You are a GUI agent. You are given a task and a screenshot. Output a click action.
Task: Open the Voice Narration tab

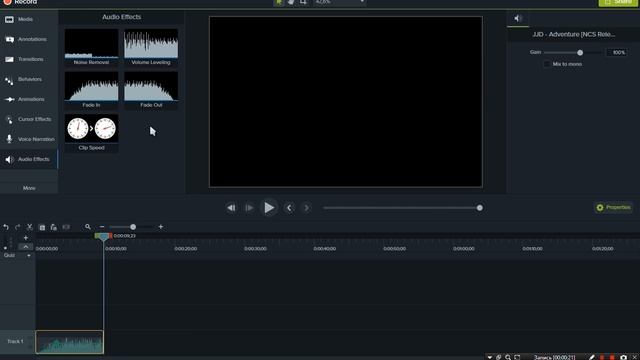[x=29, y=139]
